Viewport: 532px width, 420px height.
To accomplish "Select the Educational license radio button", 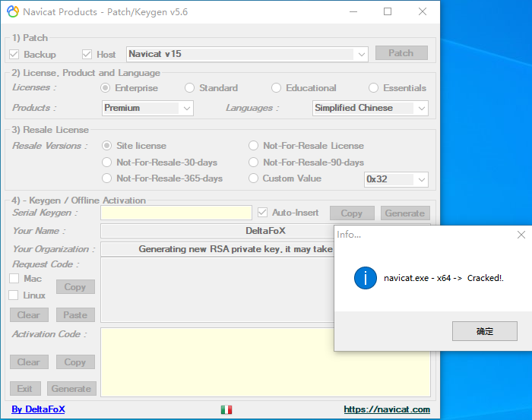I will tap(276, 88).
